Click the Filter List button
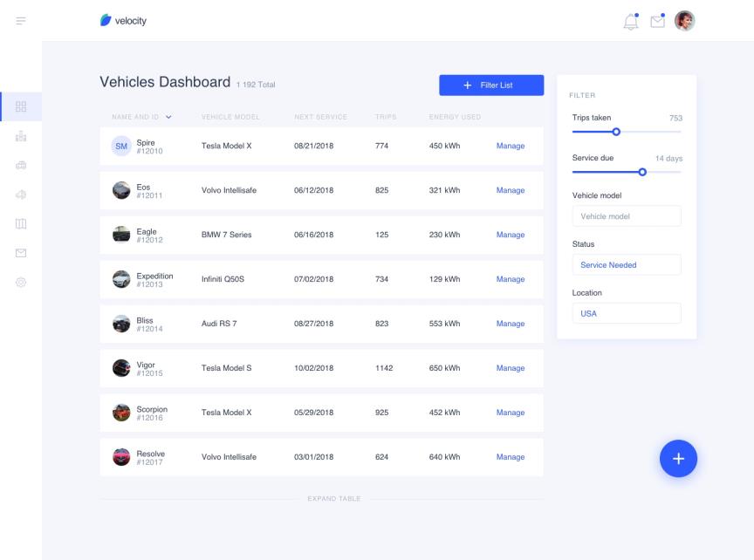This screenshot has width=754, height=560. 490,85
